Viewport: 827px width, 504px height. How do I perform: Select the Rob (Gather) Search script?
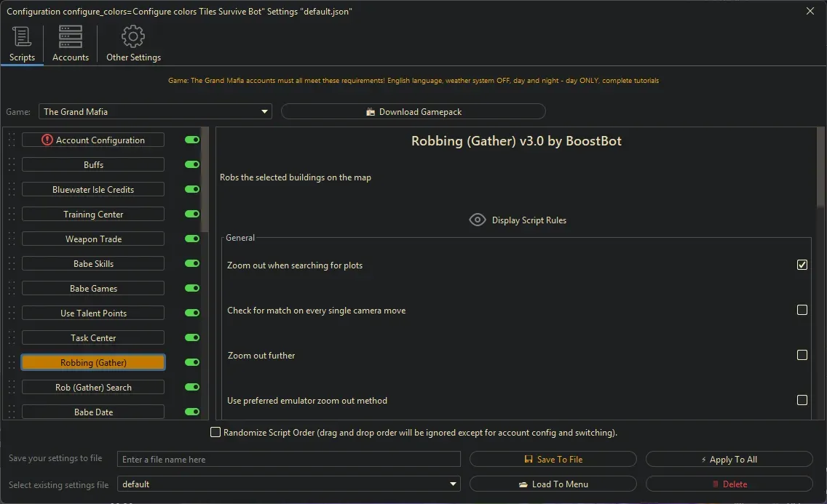click(93, 387)
